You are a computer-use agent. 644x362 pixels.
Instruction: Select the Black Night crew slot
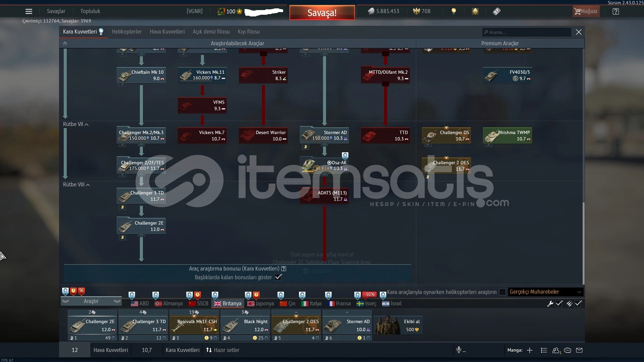pyautogui.click(x=245, y=325)
